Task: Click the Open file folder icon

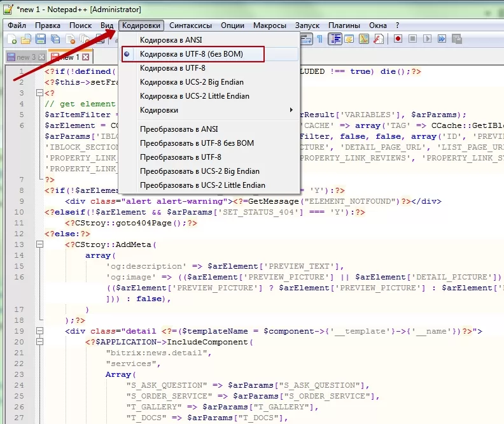Action: 26,39
